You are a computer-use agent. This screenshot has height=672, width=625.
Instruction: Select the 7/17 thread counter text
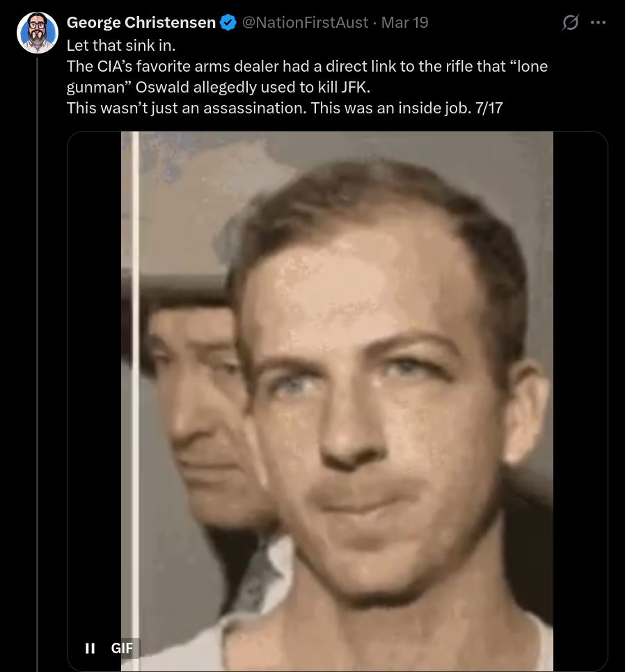tap(489, 108)
